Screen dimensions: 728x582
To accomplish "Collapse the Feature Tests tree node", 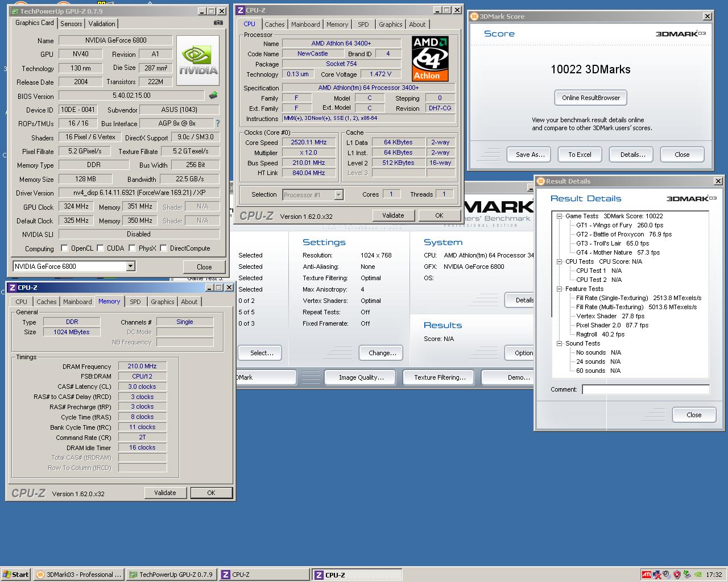I will click(x=559, y=289).
